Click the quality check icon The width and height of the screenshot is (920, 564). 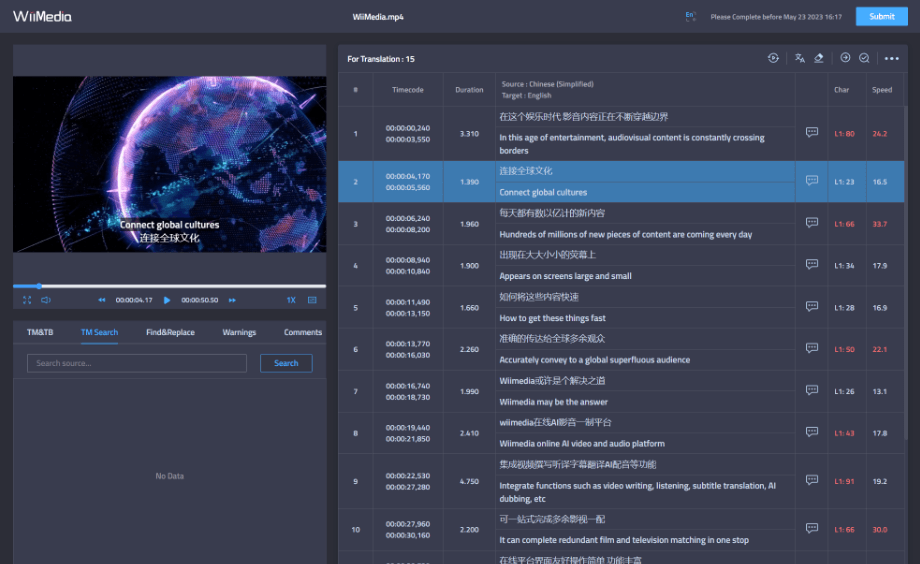pos(864,58)
